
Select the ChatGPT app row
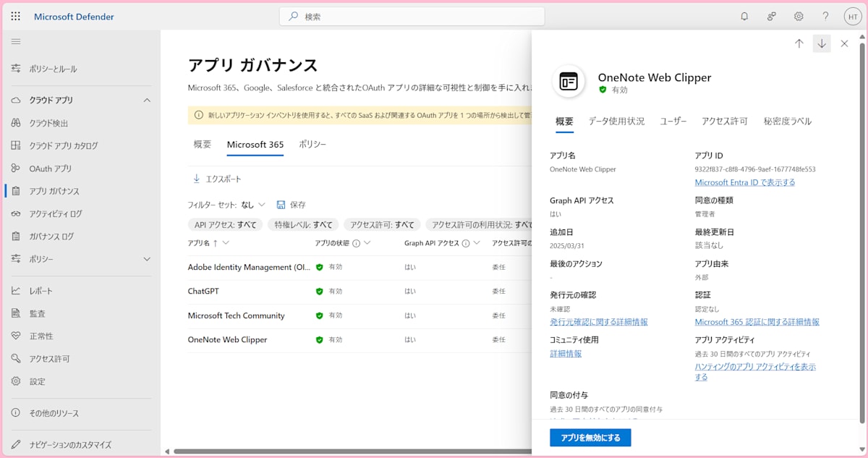point(359,292)
